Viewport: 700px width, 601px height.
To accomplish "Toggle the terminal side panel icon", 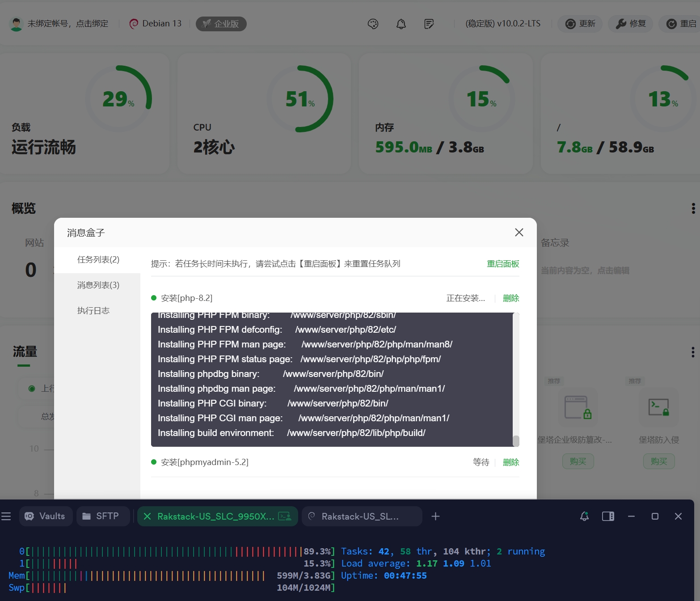I will 608,516.
